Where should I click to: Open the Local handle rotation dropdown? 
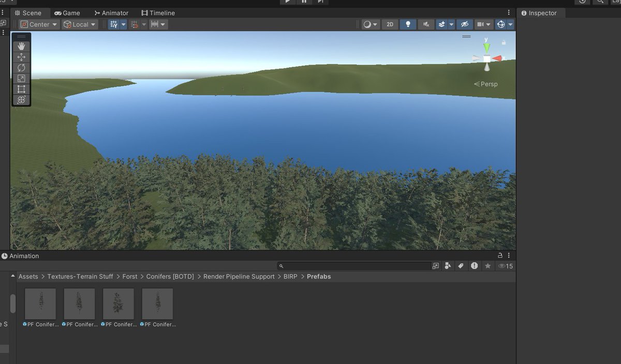[x=80, y=24]
